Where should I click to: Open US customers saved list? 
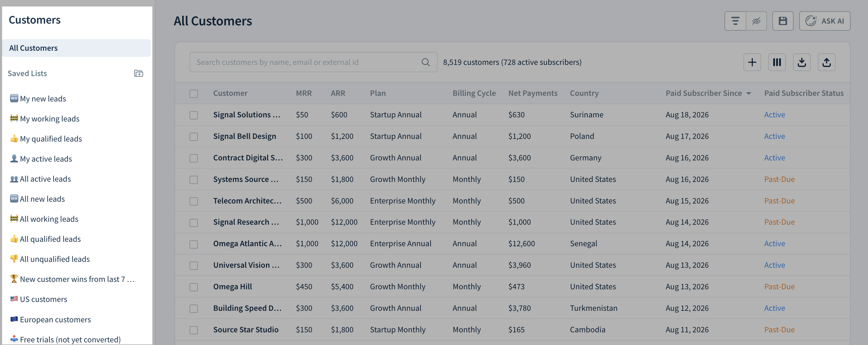38,299
